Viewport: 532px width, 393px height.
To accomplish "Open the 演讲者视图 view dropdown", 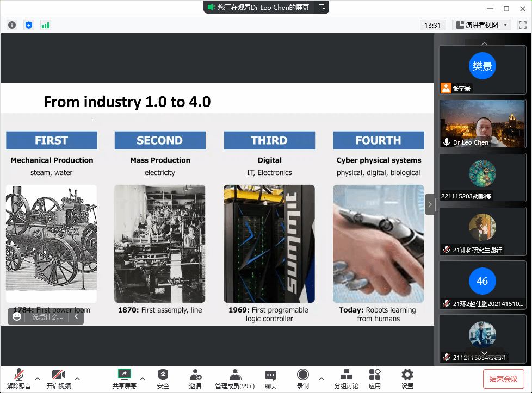I will 481,25.
